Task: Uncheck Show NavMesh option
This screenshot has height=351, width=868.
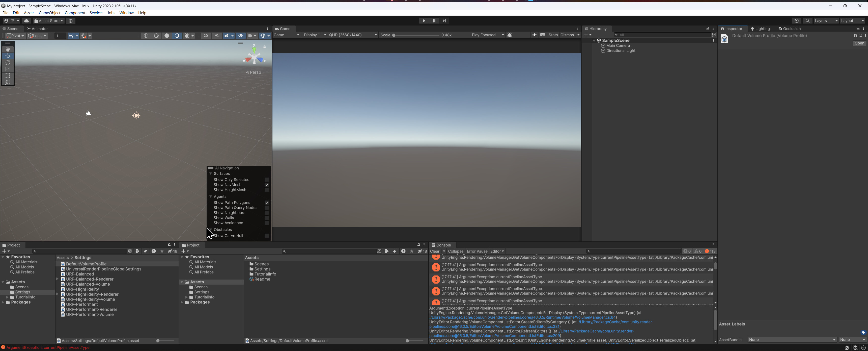Action: (x=267, y=185)
